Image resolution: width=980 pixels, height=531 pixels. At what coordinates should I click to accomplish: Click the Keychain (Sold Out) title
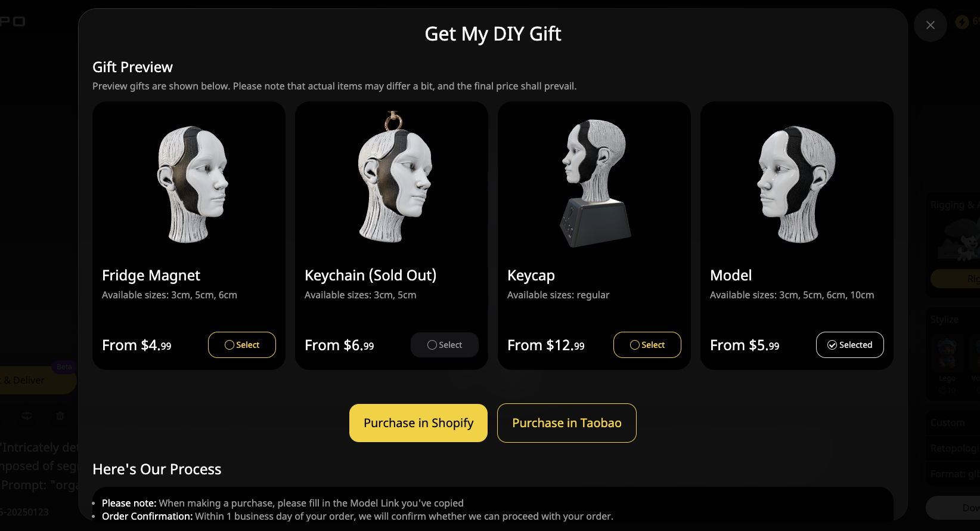tap(371, 275)
